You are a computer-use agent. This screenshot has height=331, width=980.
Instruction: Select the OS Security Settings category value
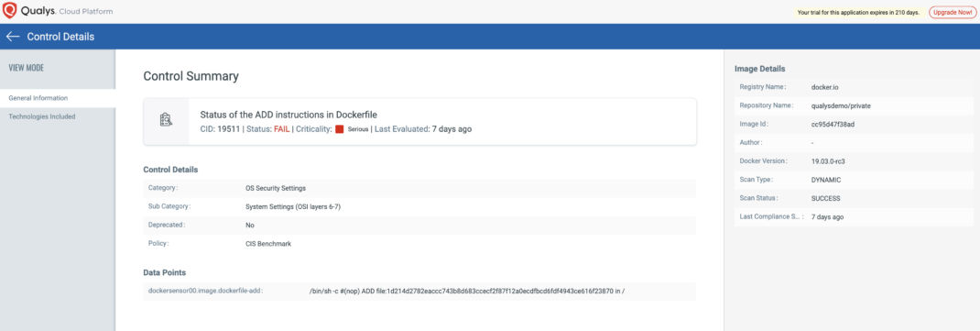[x=276, y=188]
